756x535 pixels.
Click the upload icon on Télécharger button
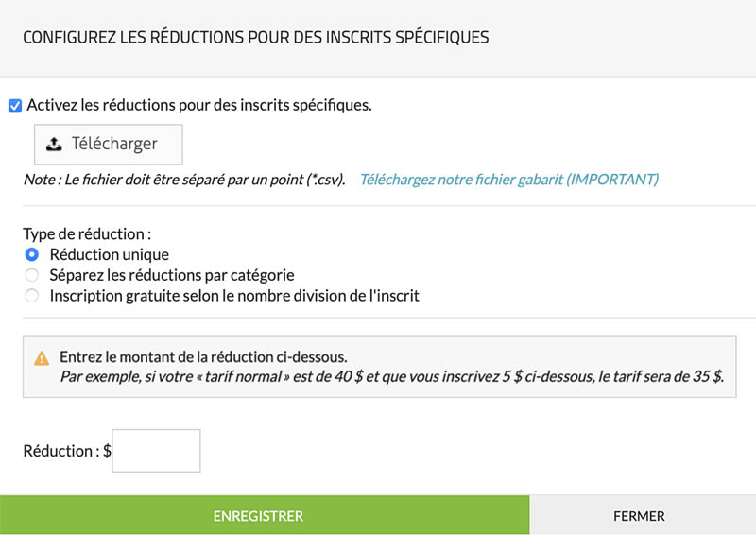(55, 144)
